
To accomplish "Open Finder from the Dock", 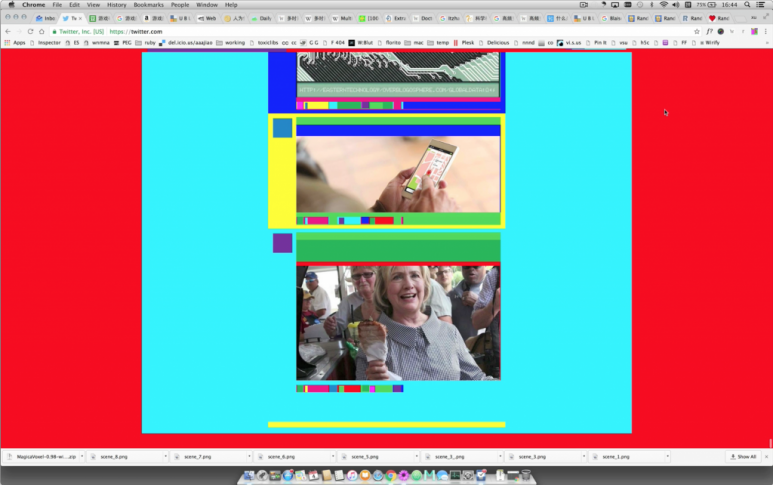I will click(x=248, y=476).
